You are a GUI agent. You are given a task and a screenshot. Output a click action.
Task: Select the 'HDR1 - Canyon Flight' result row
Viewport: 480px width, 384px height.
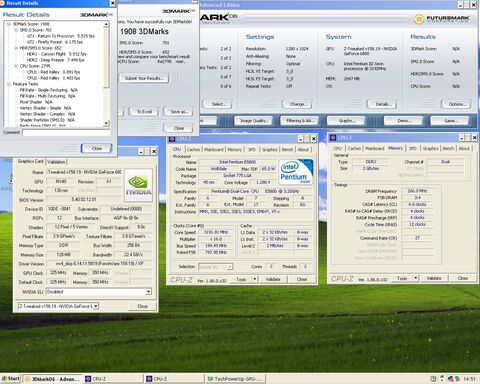[56, 54]
